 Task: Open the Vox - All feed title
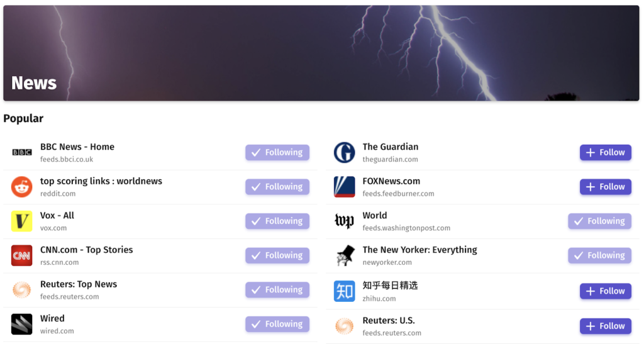[x=57, y=216]
